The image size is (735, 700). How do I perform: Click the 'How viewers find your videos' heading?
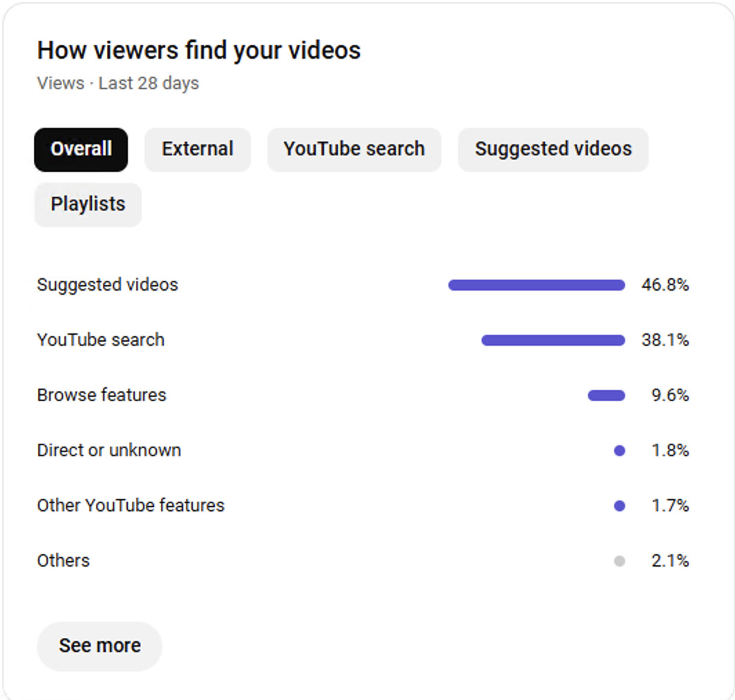(198, 50)
